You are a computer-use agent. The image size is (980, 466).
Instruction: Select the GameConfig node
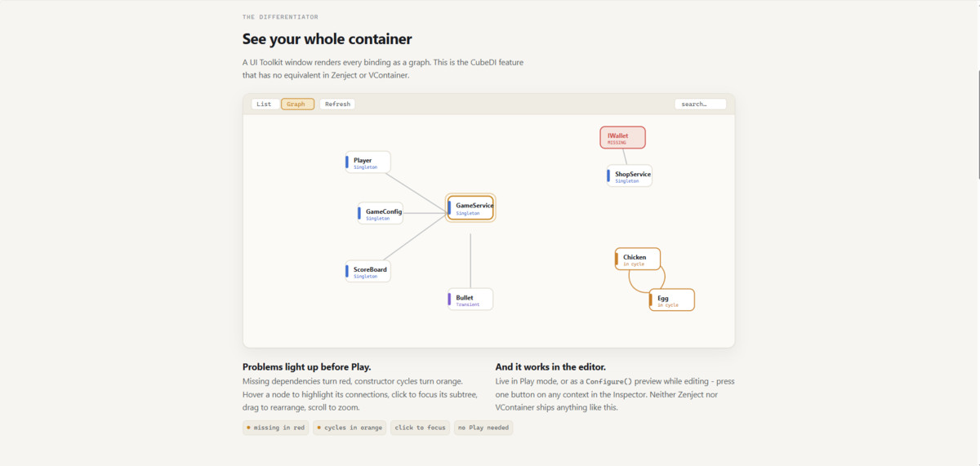pyautogui.click(x=380, y=213)
